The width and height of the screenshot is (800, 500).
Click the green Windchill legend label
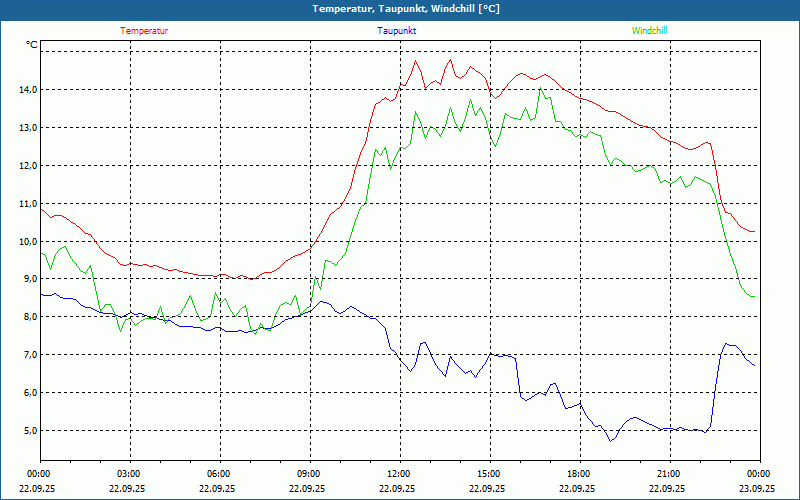[649, 31]
